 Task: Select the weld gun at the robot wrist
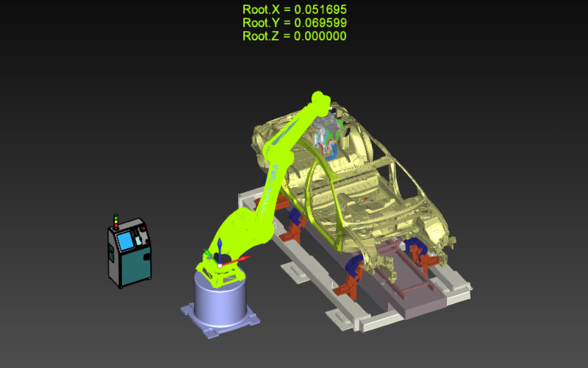click(329, 135)
